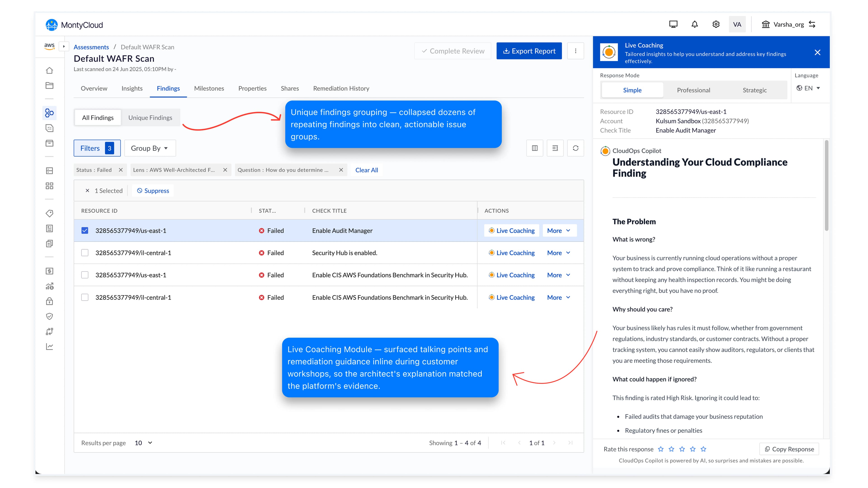Screen dimensions: 868x488
Task: Check the il-central-1 CIS Benchmark row checkbox
Action: 85,297
